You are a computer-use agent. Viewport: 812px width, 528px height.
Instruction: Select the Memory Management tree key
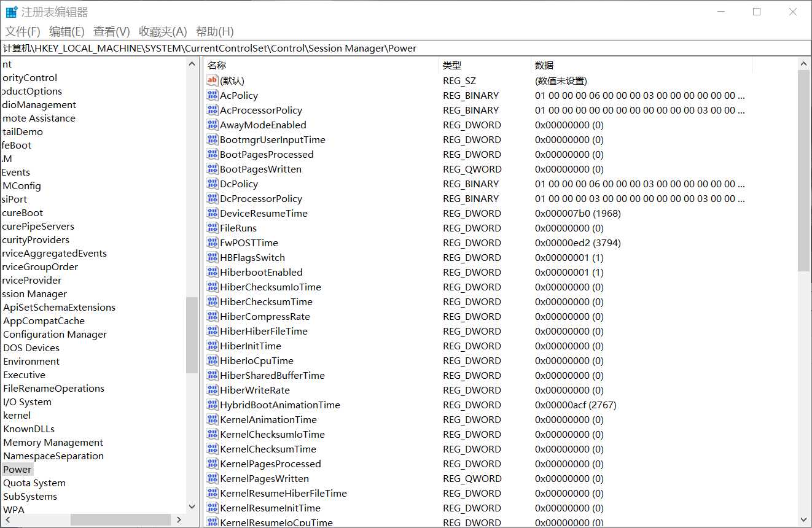click(53, 442)
